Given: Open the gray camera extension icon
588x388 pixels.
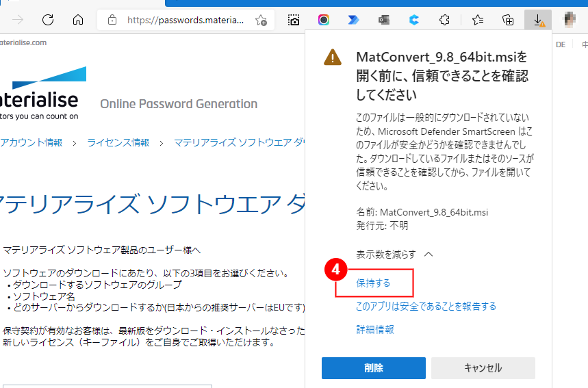Looking at the screenshot, I should (383, 20).
